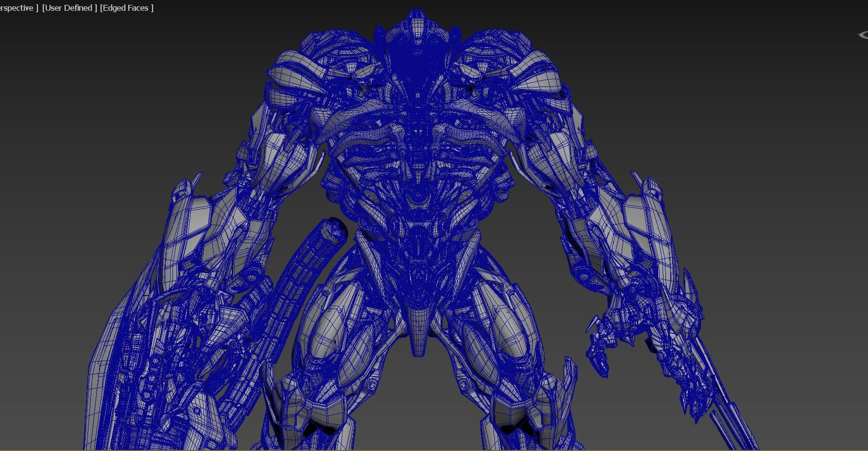Click the Perspective label to switch views

[x=15, y=8]
